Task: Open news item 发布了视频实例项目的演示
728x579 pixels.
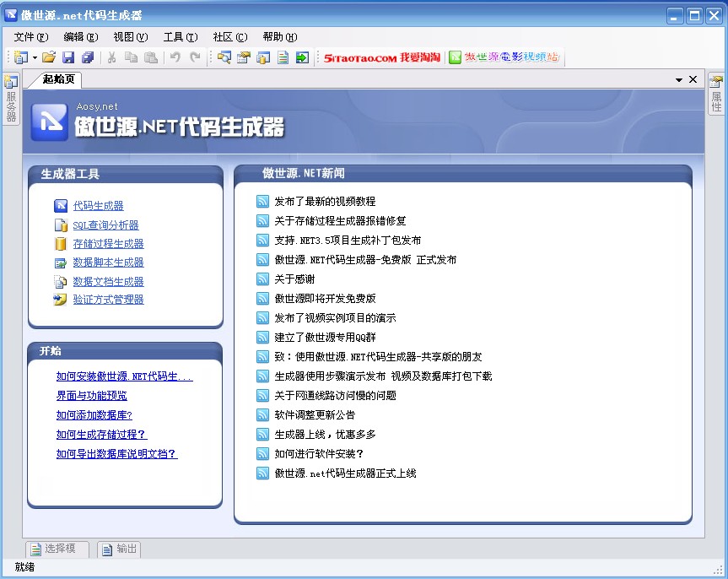Action: (x=335, y=318)
